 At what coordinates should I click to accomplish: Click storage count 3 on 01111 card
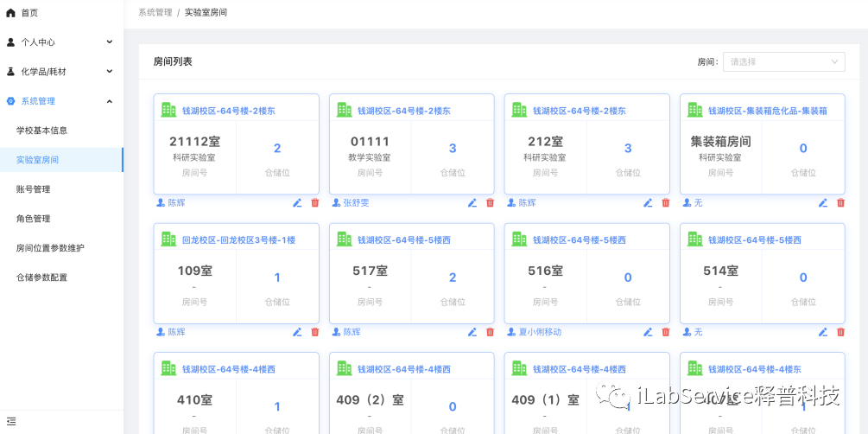tap(453, 148)
